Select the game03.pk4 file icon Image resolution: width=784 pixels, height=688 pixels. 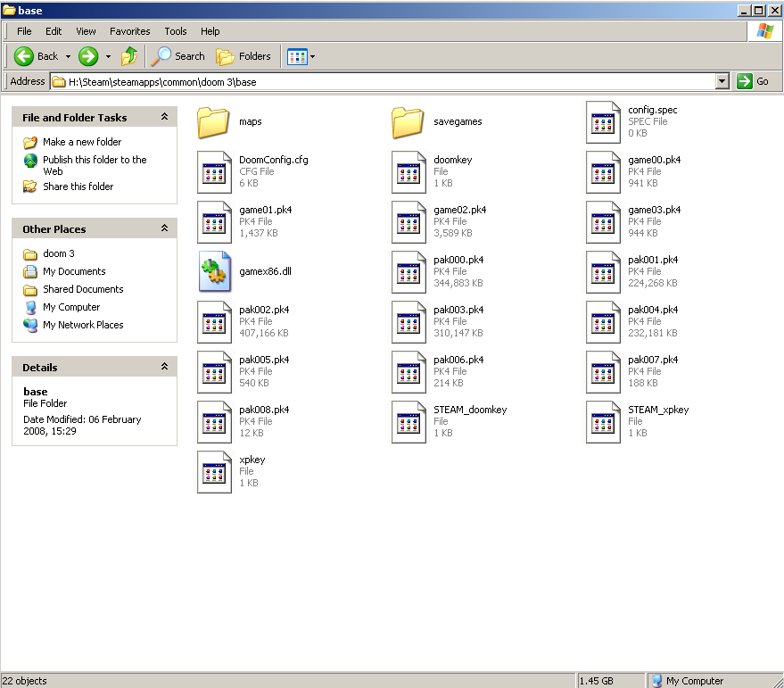click(603, 222)
